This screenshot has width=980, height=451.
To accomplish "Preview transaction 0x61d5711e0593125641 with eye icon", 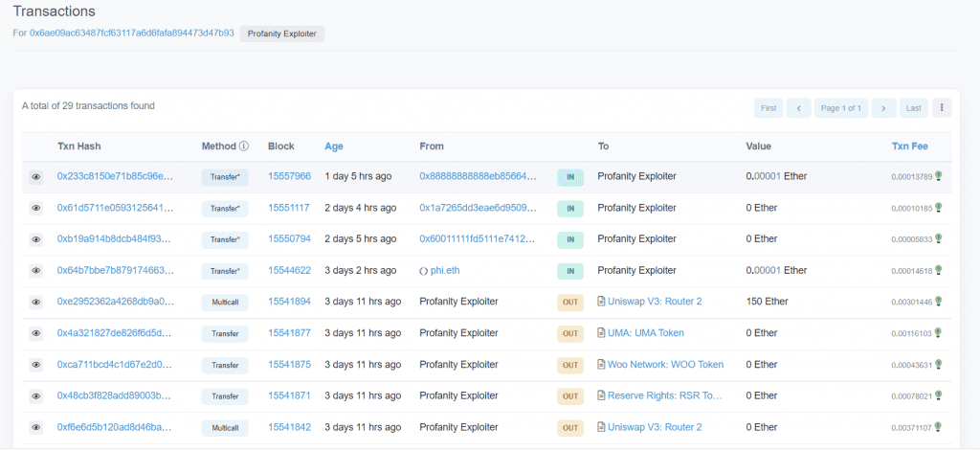I will coord(36,209).
